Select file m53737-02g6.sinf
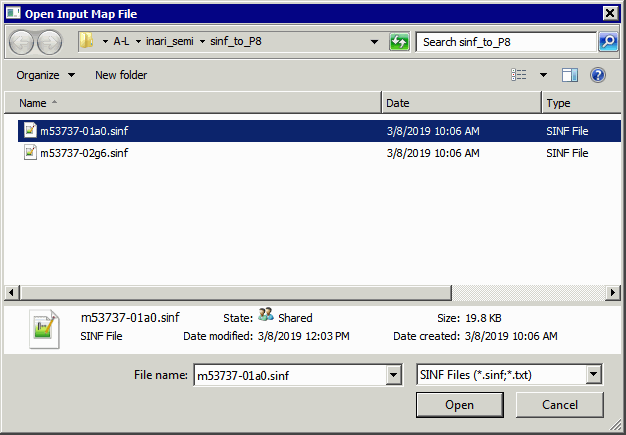The width and height of the screenshot is (626, 435). [319, 153]
